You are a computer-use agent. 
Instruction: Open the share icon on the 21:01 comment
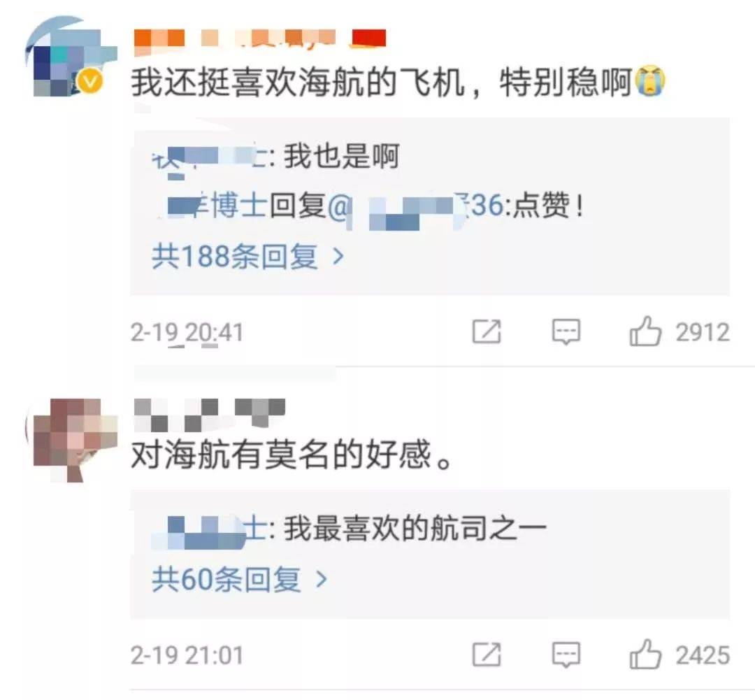[487, 655]
